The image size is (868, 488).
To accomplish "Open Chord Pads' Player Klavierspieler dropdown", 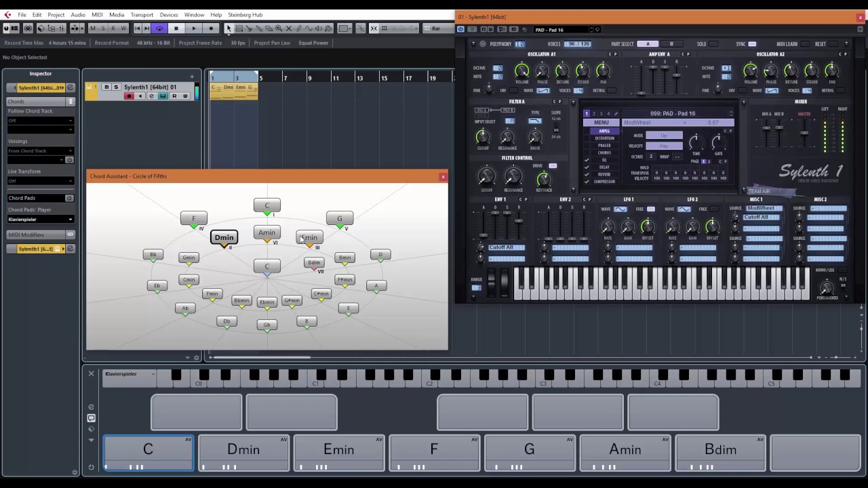I will coord(40,220).
